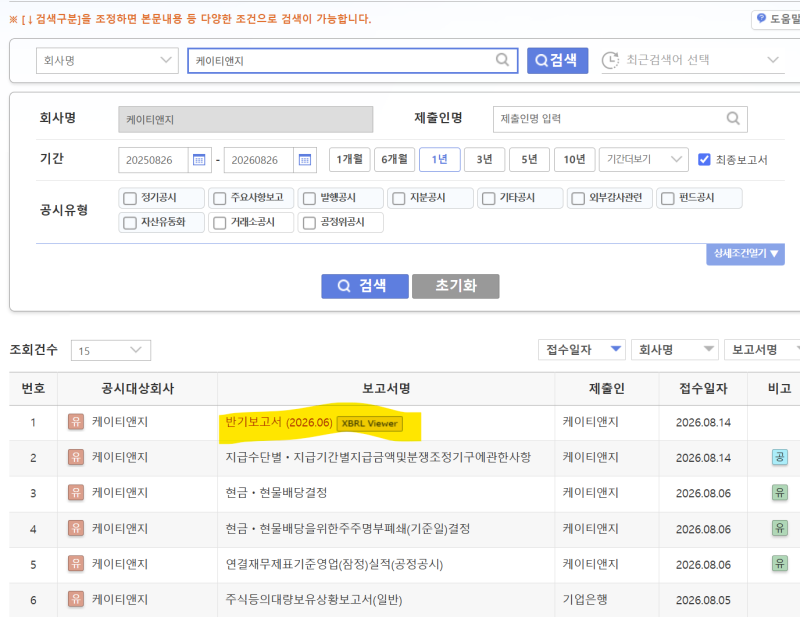Viewport: 800px width, 617px height.
Task: Check the 정기공시 checkbox
Action: click(130, 198)
